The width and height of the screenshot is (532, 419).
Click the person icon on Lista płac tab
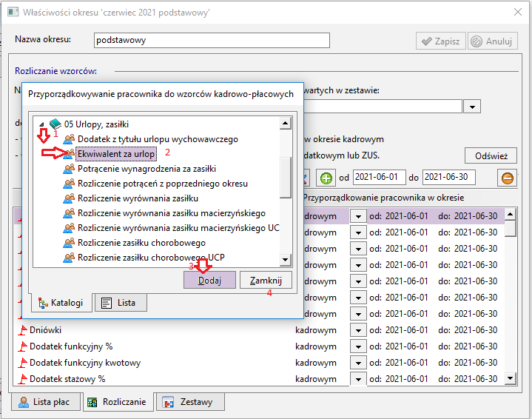click(x=24, y=402)
